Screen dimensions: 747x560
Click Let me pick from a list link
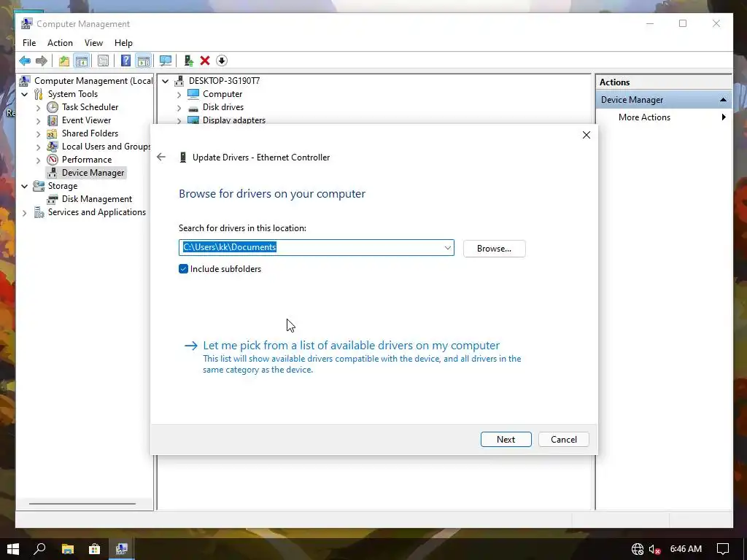point(351,345)
